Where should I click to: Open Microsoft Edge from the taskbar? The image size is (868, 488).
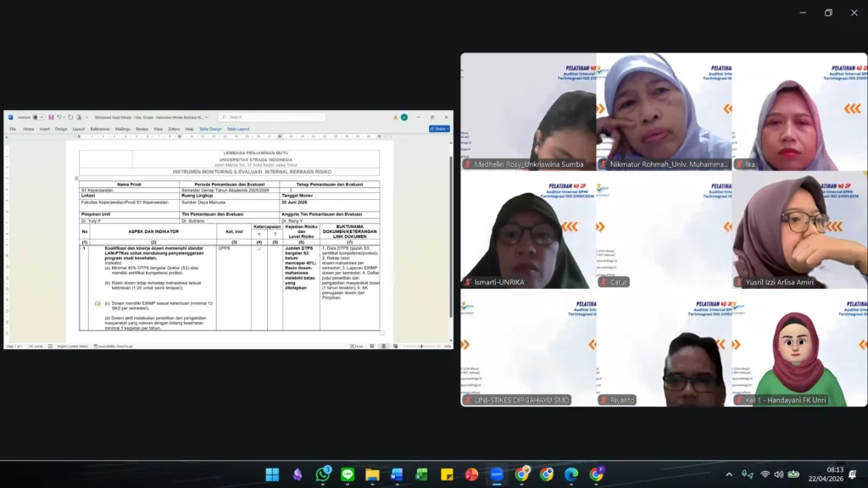pyautogui.click(x=571, y=474)
